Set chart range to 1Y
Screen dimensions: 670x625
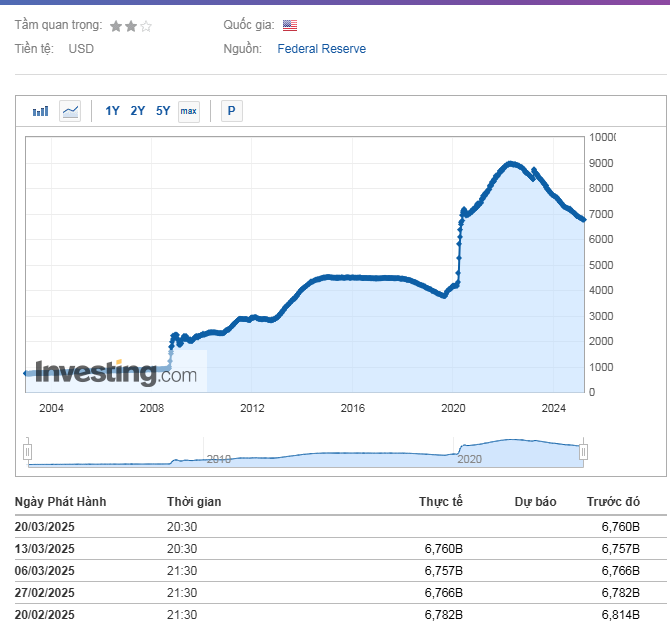click(x=112, y=111)
